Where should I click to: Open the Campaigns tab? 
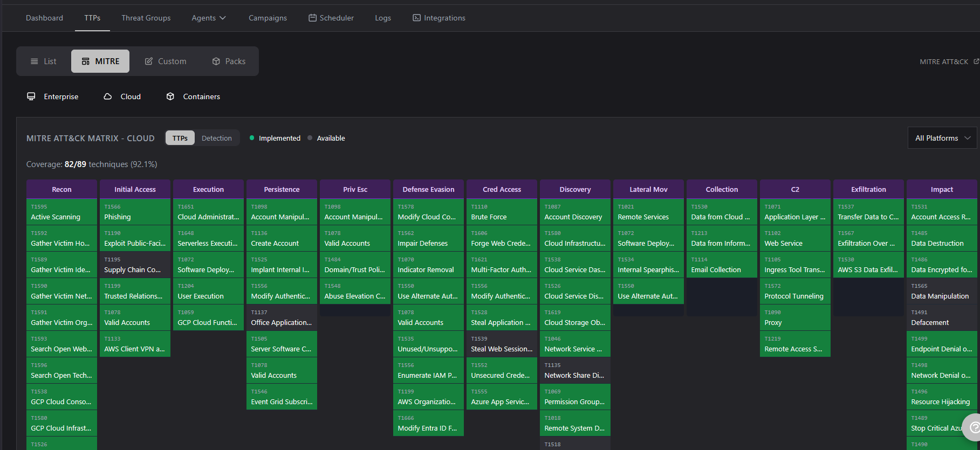coord(268,18)
